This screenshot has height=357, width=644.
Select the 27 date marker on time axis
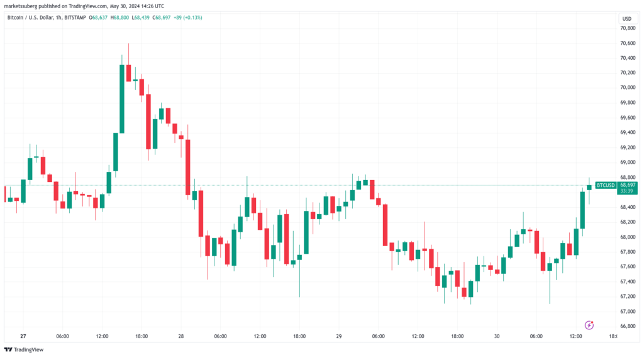23,336
